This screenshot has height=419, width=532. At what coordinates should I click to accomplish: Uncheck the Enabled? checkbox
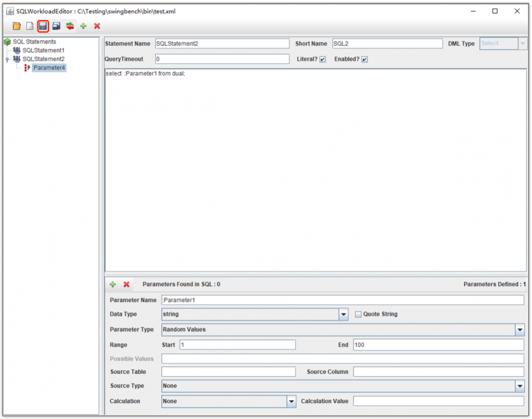(364, 60)
